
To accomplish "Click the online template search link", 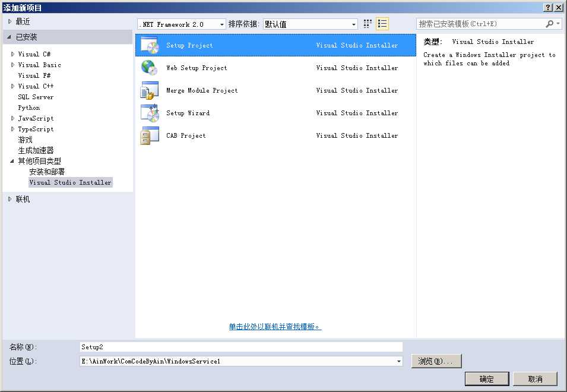I will point(275,327).
